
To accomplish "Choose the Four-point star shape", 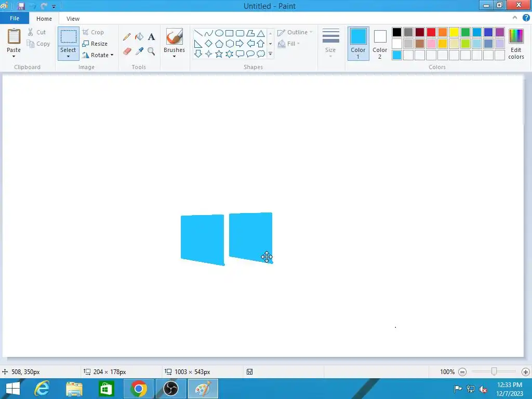I will (x=209, y=54).
